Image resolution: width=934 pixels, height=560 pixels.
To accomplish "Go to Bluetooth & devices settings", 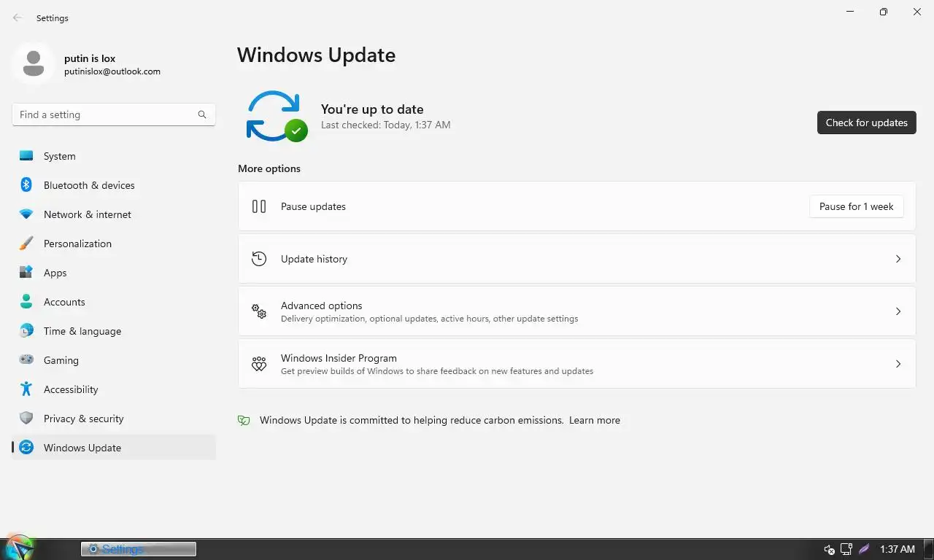I will 114,185.
